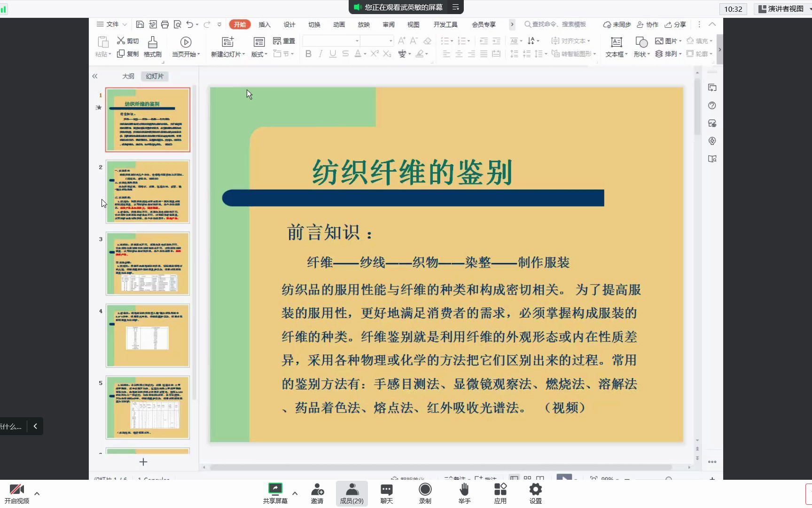The height and width of the screenshot is (508, 812).
Task: Open the Animations (动画) tab
Action: (x=339, y=24)
